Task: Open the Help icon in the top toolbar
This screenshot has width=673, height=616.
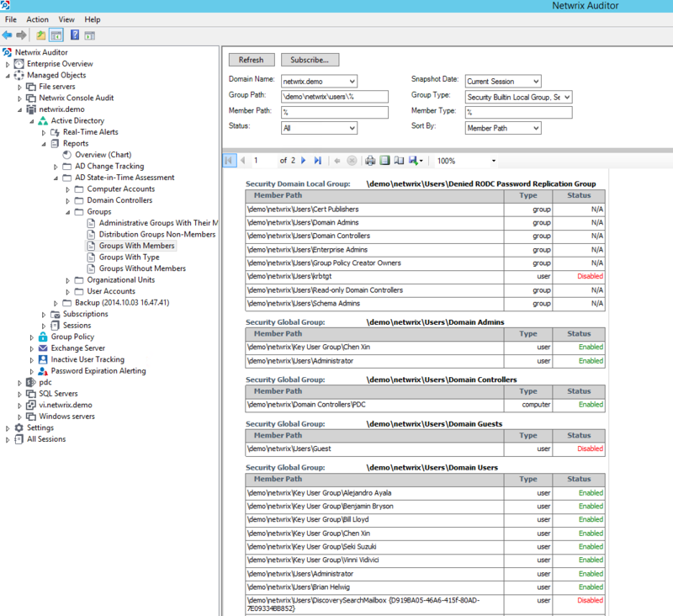Action: pos(75,34)
